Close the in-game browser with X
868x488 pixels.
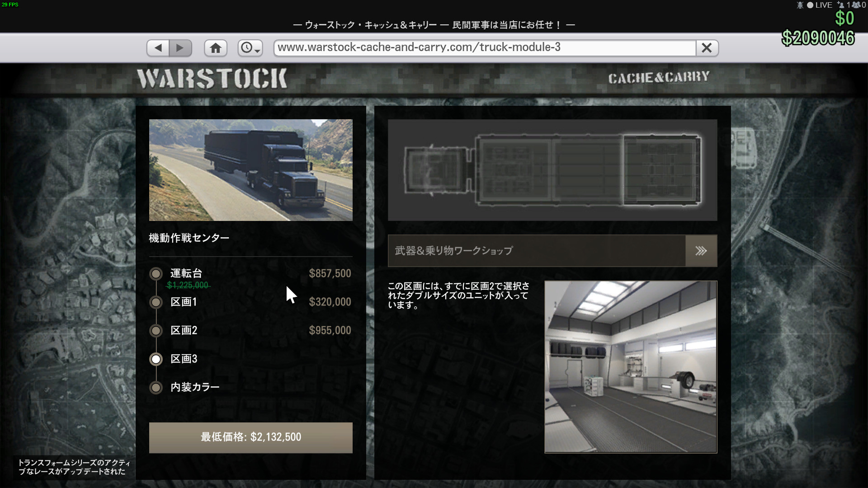(x=707, y=48)
